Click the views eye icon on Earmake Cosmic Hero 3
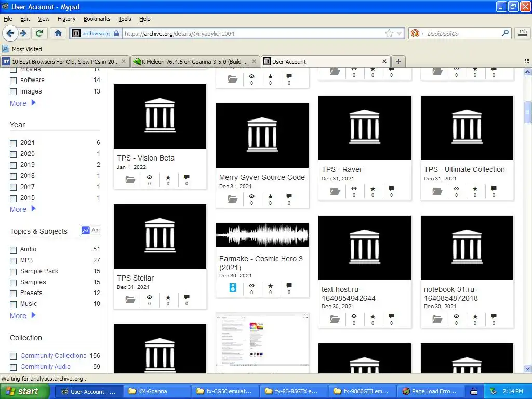 (252, 286)
